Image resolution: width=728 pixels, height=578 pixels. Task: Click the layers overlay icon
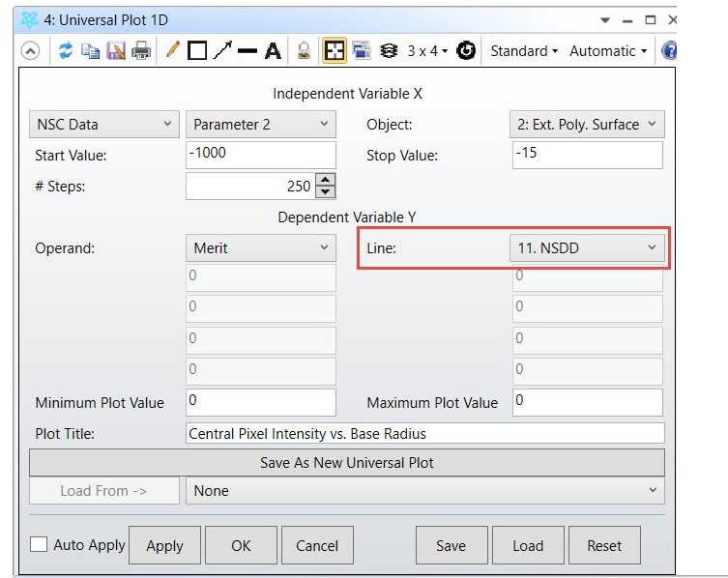[389, 50]
